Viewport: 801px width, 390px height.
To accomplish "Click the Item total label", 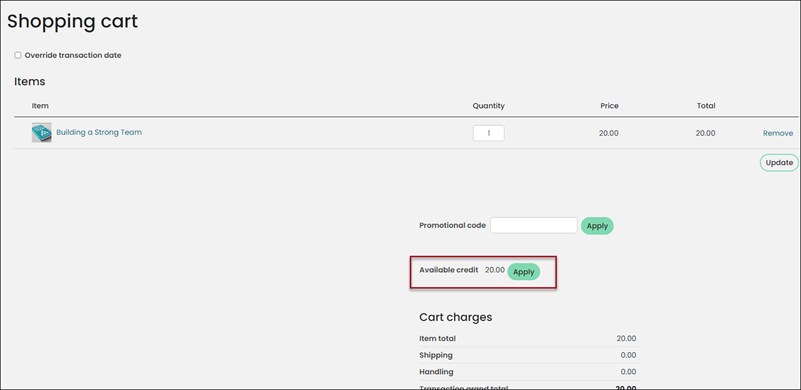I will click(437, 338).
